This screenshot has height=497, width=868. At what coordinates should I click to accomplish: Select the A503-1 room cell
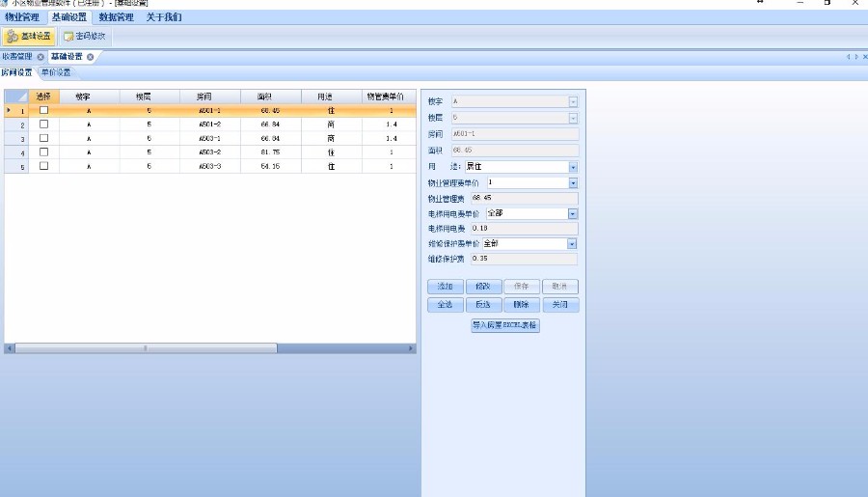[x=210, y=139]
